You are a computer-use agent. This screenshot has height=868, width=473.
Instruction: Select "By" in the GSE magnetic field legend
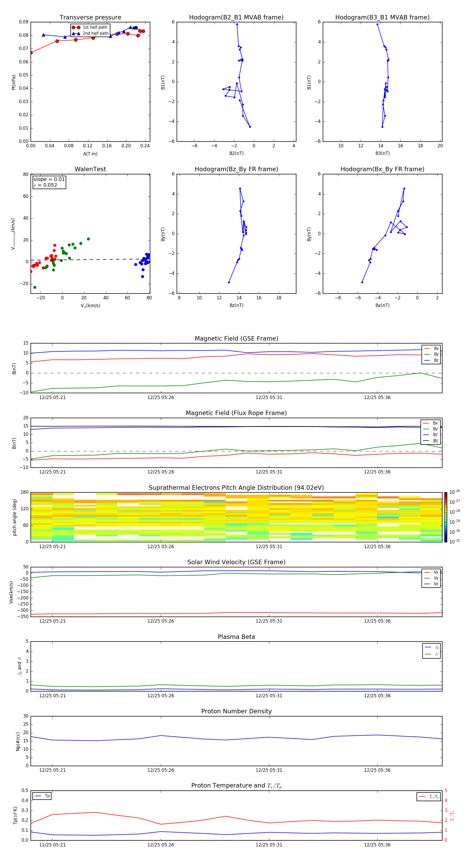(431, 354)
